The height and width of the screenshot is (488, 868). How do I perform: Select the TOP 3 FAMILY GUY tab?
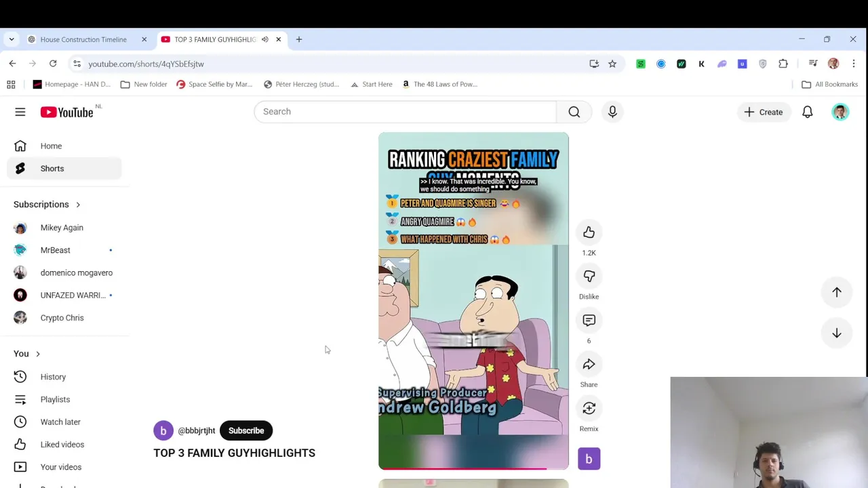click(x=216, y=39)
